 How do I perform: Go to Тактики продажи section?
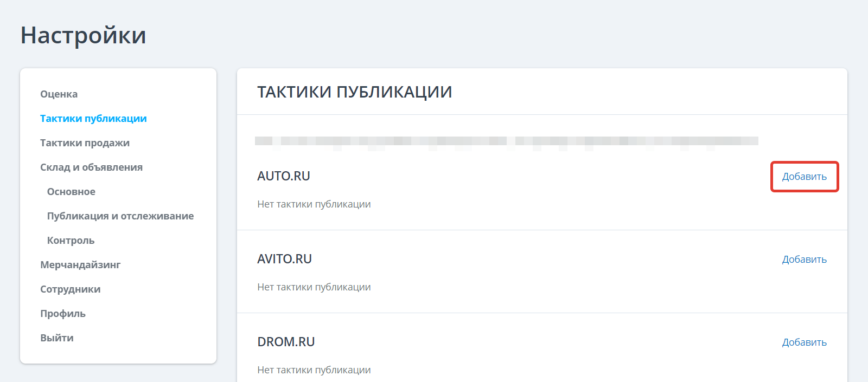tap(85, 143)
